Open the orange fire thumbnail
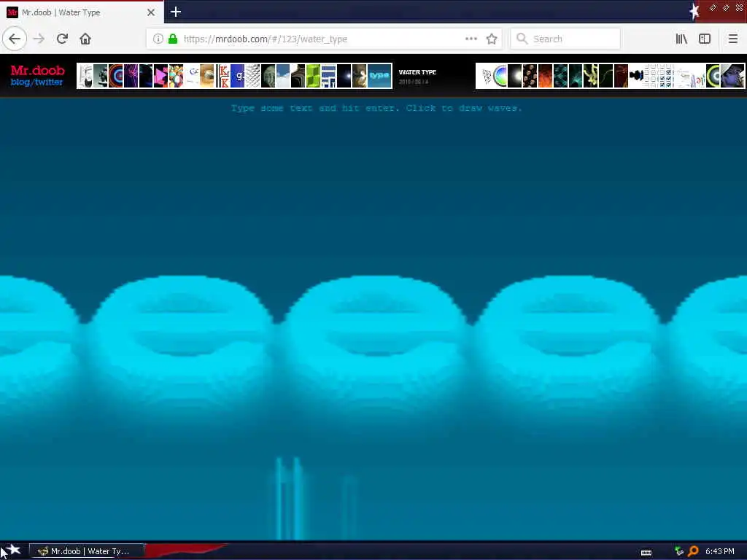The width and height of the screenshot is (747, 560). [x=545, y=76]
